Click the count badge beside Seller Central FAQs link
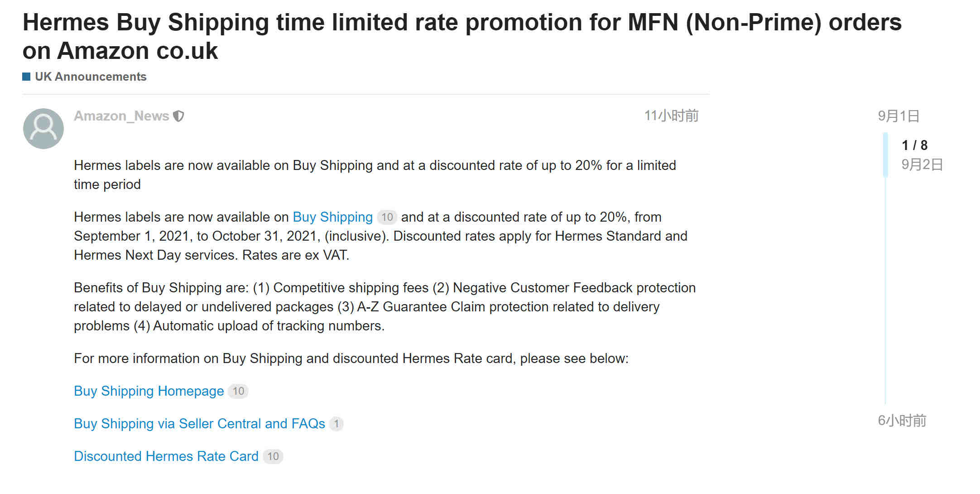 pyautogui.click(x=336, y=424)
